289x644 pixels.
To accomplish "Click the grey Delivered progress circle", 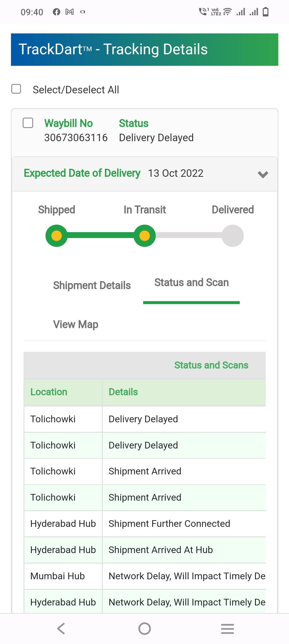I will [x=233, y=236].
